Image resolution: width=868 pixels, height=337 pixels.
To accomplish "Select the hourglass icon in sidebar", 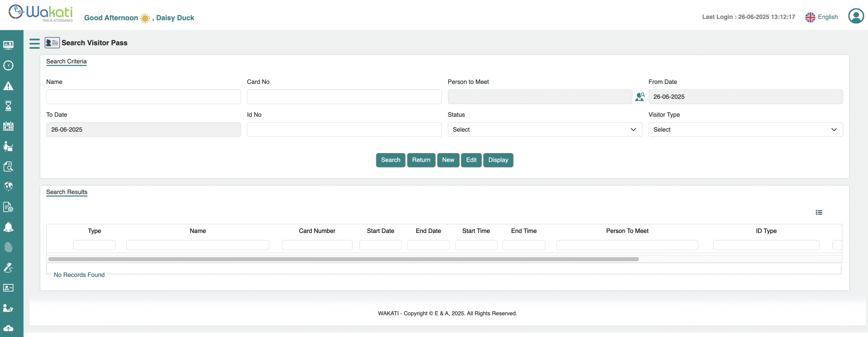I will coord(8,106).
